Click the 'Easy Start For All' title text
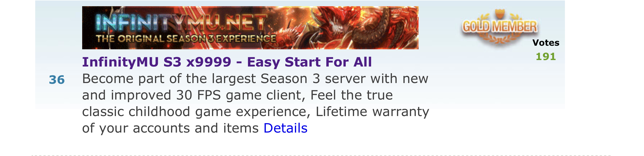 pos(310,62)
